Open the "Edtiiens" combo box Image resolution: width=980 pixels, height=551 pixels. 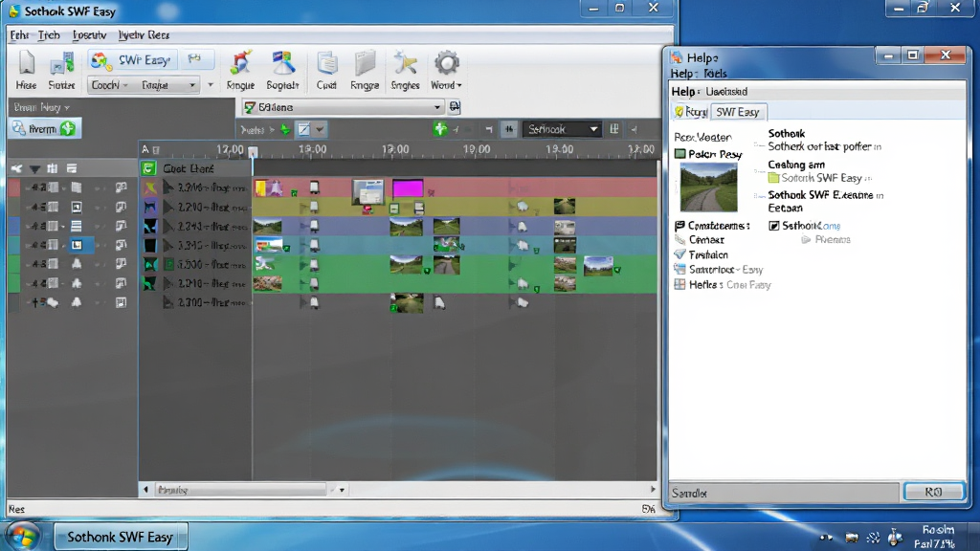[344, 107]
